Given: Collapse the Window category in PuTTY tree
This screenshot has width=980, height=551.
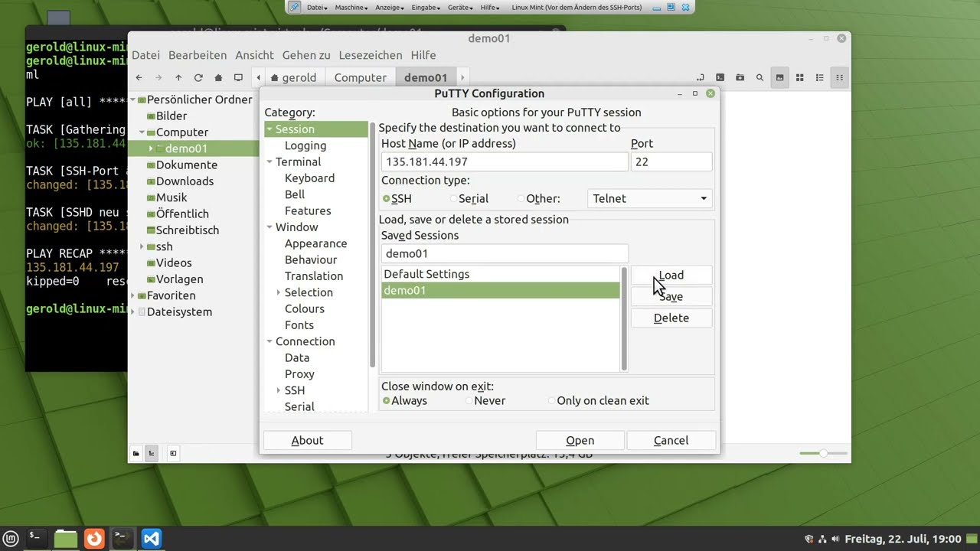Looking at the screenshot, I should (x=269, y=227).
